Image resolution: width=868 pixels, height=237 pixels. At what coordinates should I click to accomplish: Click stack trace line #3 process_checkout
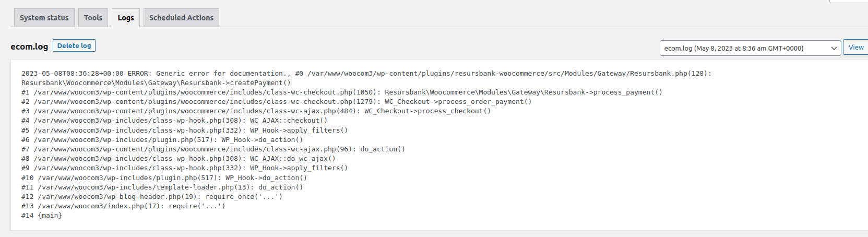pyautogui.click(x=256, y=111)
